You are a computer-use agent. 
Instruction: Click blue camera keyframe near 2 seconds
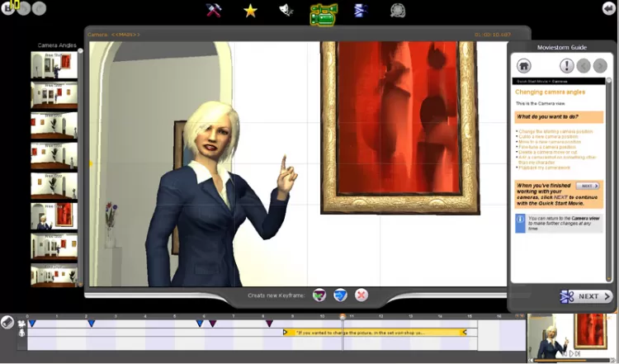[91, 324]
